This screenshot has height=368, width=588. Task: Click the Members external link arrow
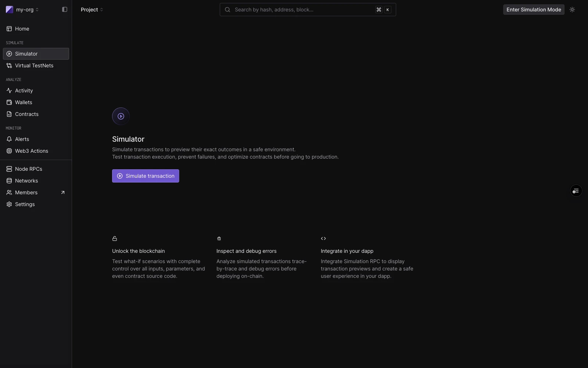63,192
